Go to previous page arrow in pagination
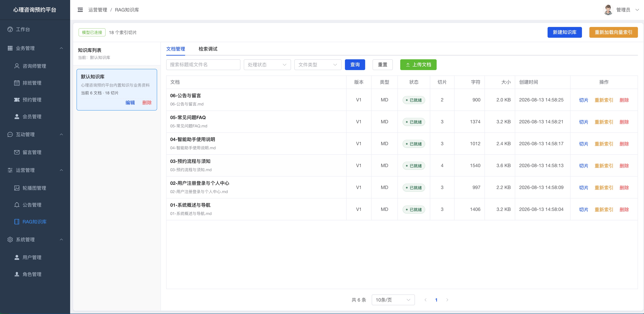 click(426, 300)
